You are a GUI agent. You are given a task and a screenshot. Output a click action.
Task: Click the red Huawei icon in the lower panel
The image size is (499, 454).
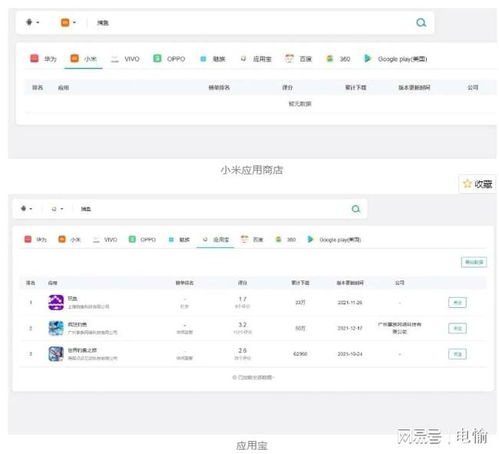point(28,239)
